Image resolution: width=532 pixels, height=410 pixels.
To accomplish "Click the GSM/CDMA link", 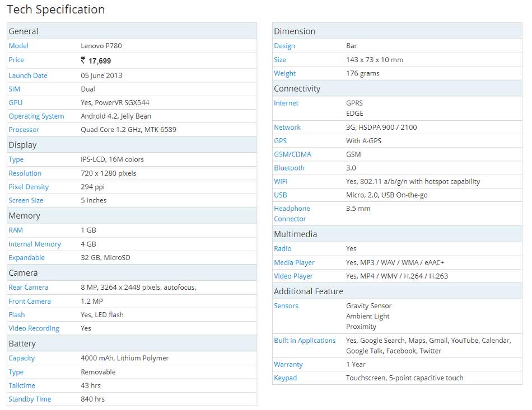I will pyautogui.click(x=292, y=154).
